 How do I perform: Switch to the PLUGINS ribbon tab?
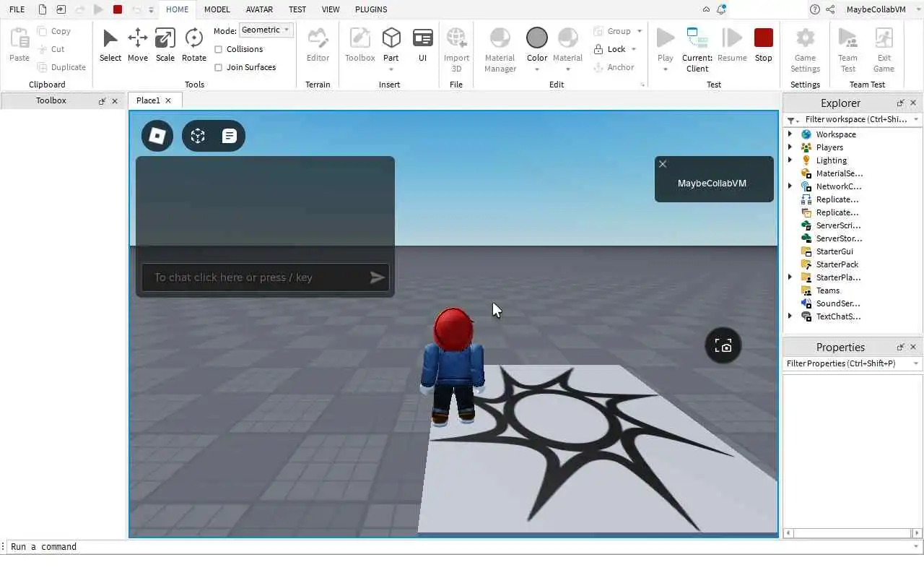[x=371, y=9]
